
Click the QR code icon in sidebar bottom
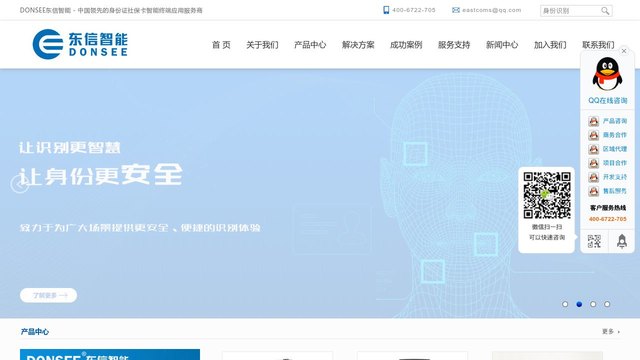tap(594, 241)
